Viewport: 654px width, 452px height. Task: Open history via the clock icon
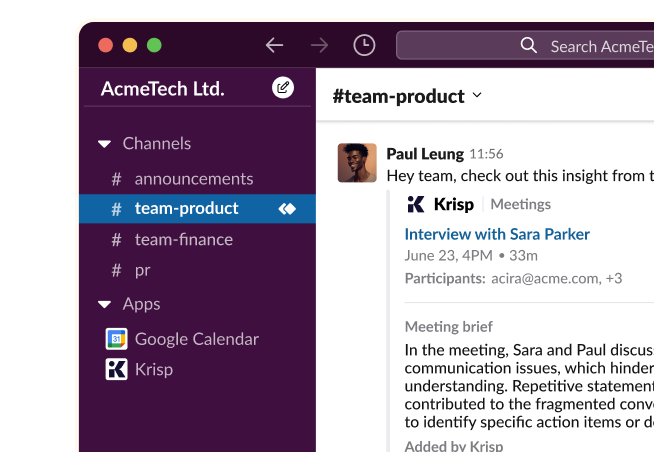(364, 45)
